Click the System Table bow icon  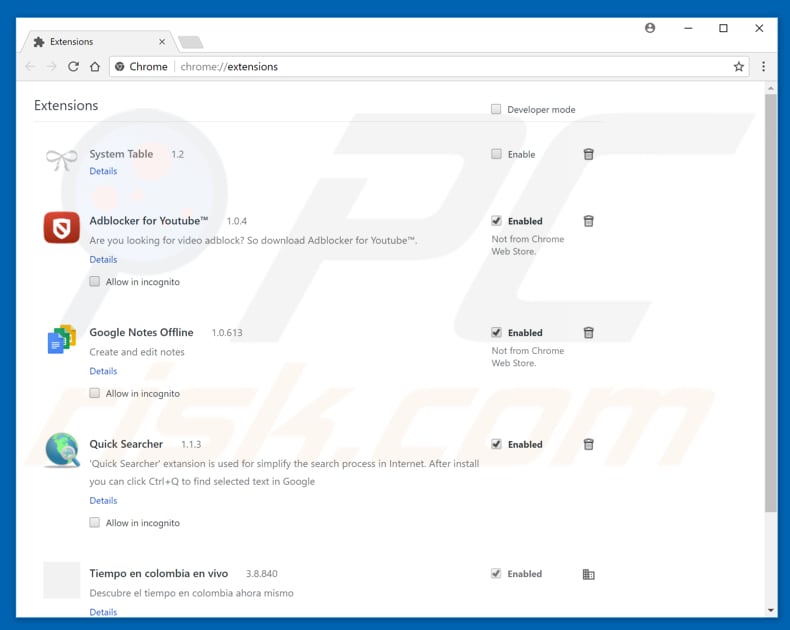[61, 160]
